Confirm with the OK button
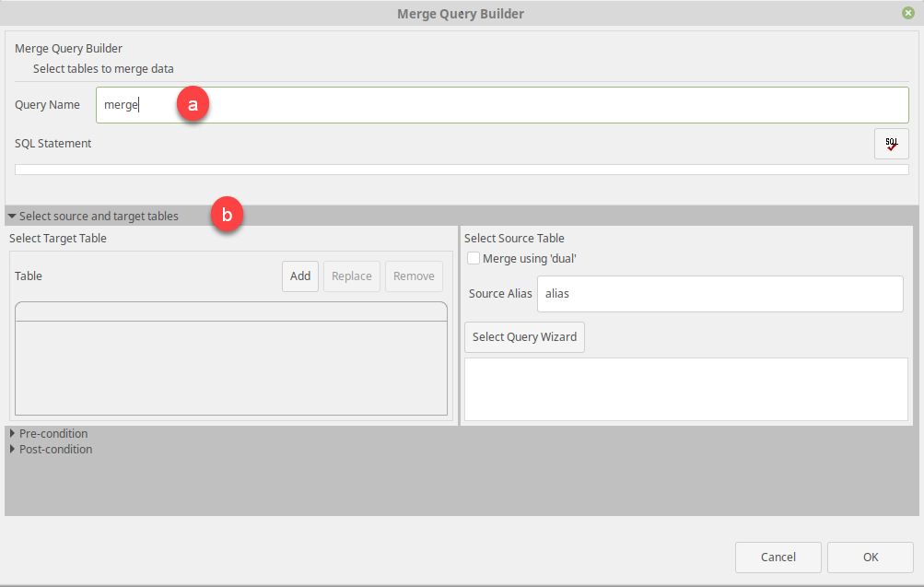 870,557
